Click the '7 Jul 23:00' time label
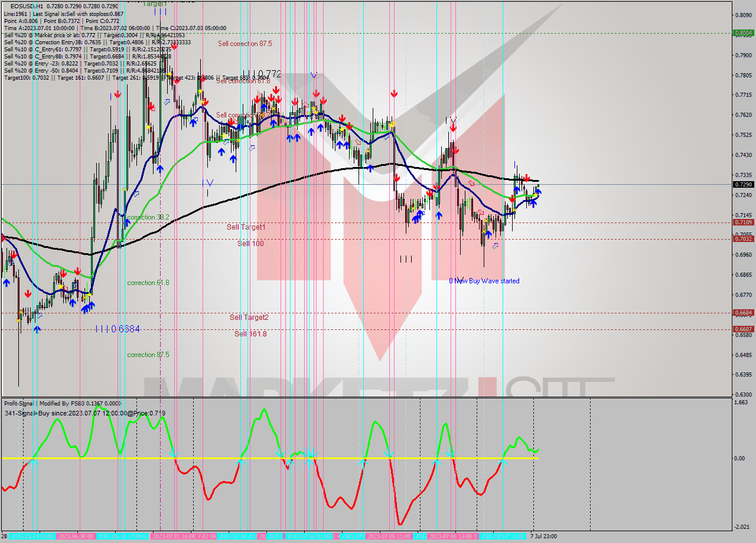 [543, 536]
